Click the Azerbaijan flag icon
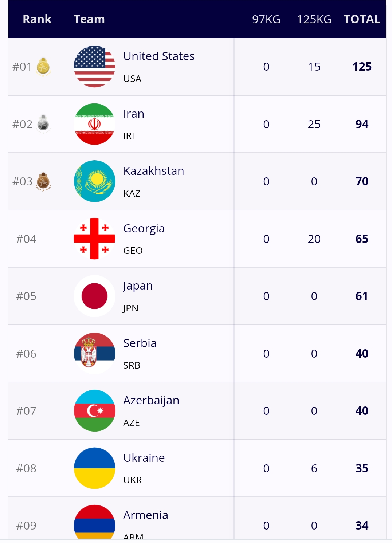This screenshot has height=543, width=392. tap(94, 411)
